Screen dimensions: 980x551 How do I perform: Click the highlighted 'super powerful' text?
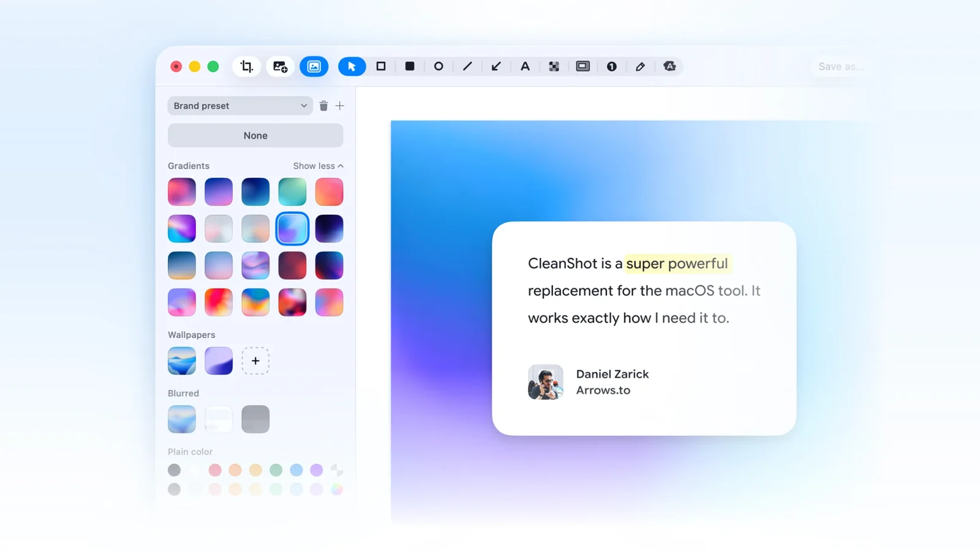tap(677, 263)
